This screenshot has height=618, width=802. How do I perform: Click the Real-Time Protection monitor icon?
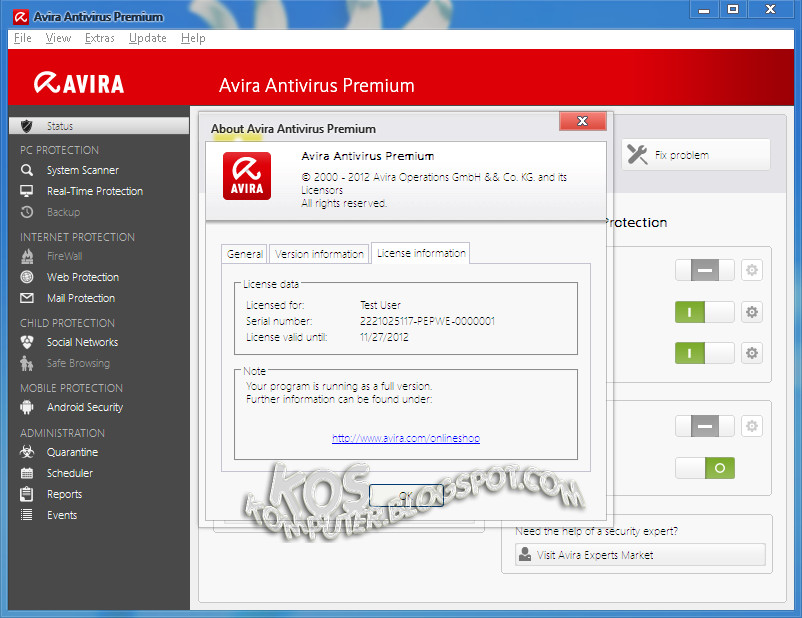tap(27, 191)
